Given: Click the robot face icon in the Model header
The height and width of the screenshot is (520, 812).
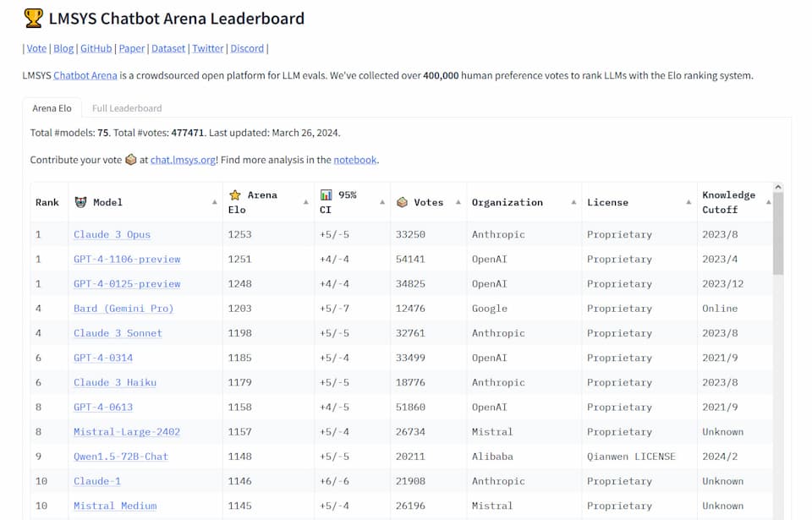Looking at the screenshot, I should point(81,202).
